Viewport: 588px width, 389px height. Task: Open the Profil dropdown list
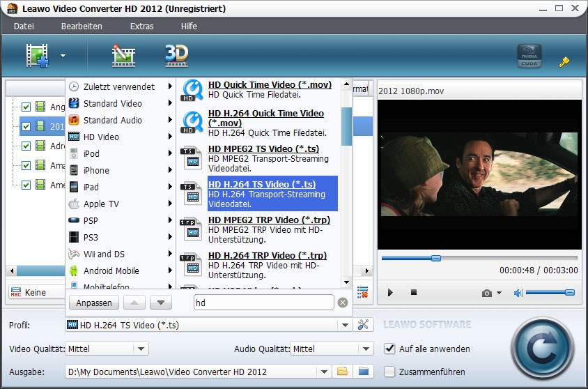pos(344,325)
